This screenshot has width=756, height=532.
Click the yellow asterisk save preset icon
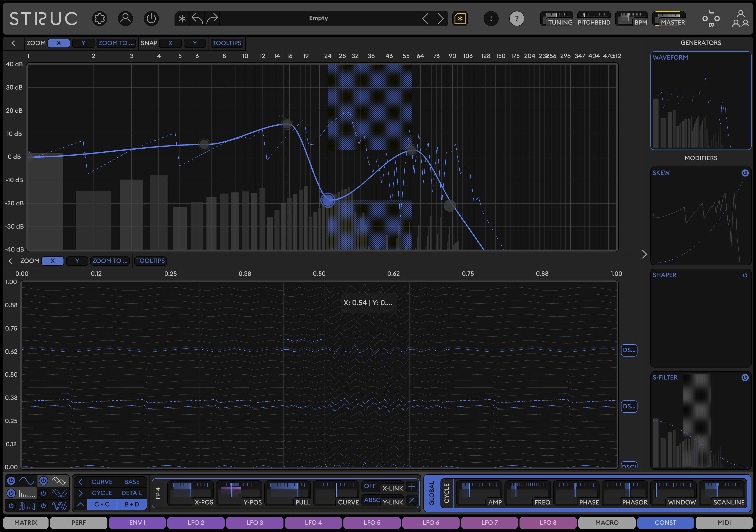460,18
